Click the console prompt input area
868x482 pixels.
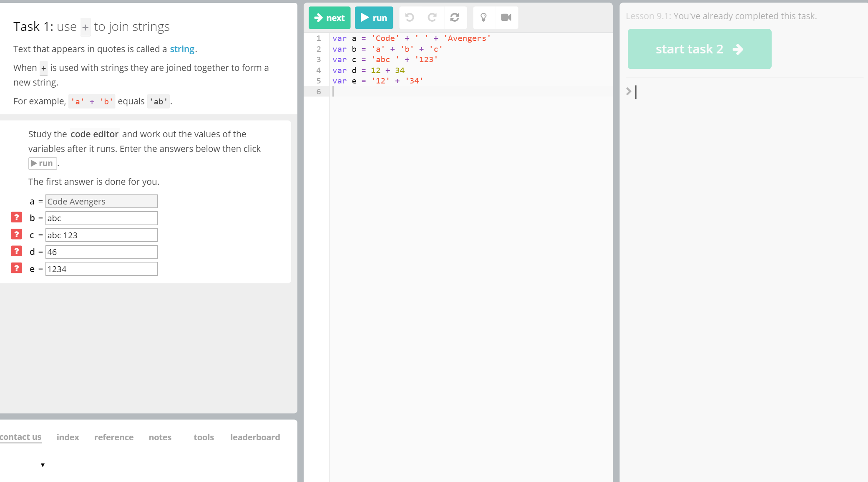pos(747,92)
